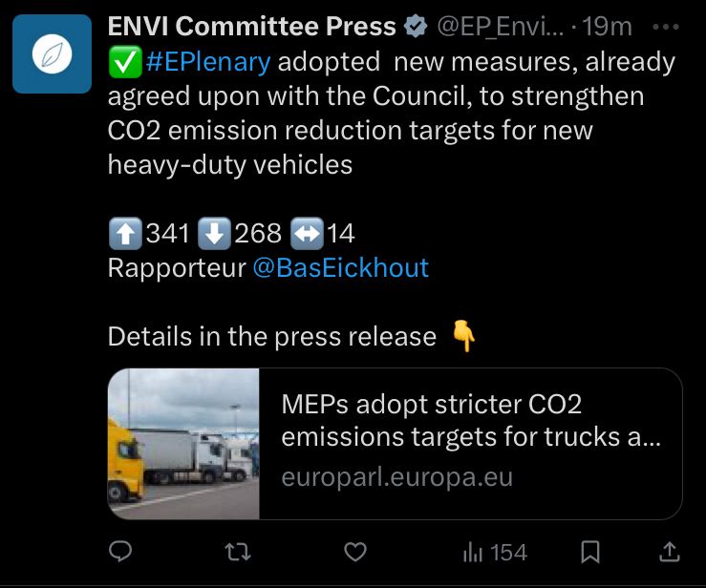This screenshot has width=706, height=588.
Task: Open the reply speech bubble icon
Action: tap(120, 552)
